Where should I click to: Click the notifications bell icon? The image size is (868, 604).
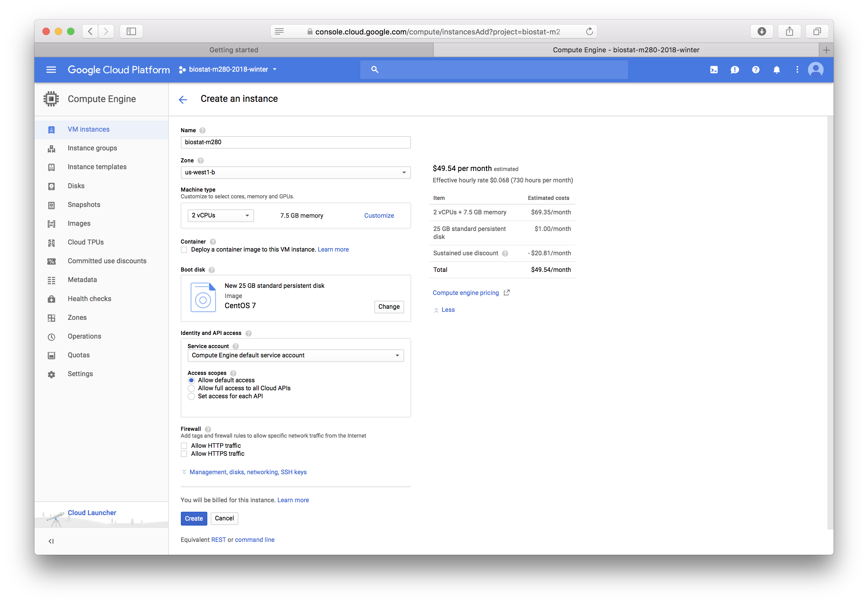point(777,70)
